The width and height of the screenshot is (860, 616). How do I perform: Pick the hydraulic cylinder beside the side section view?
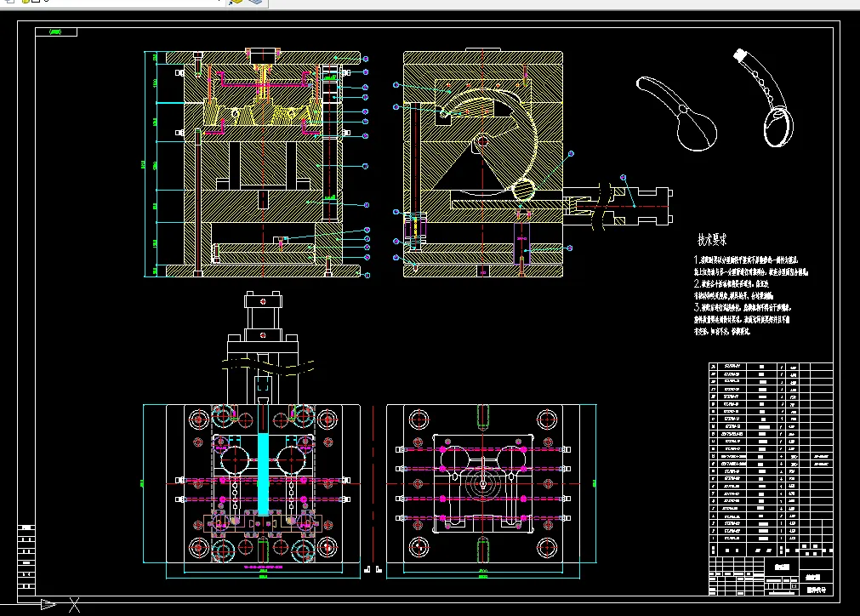618,206
